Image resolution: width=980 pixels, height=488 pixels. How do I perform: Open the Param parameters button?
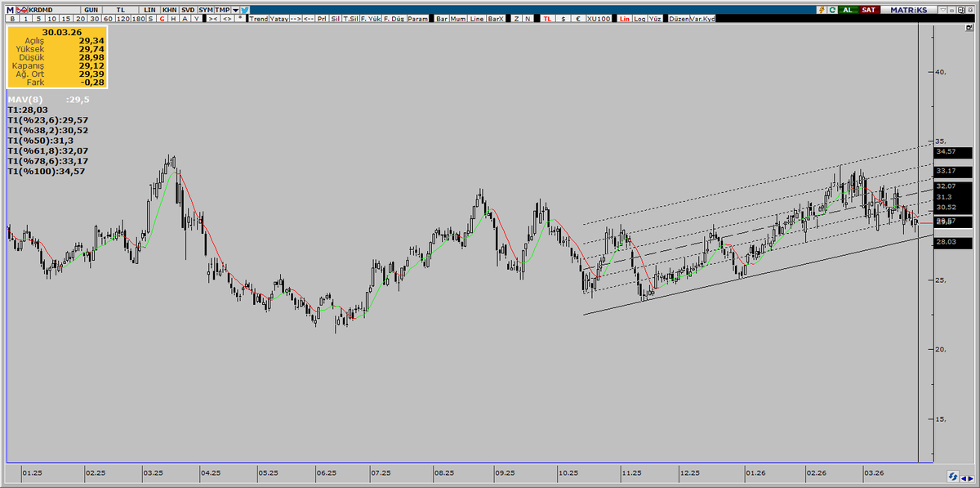[418, 19]
